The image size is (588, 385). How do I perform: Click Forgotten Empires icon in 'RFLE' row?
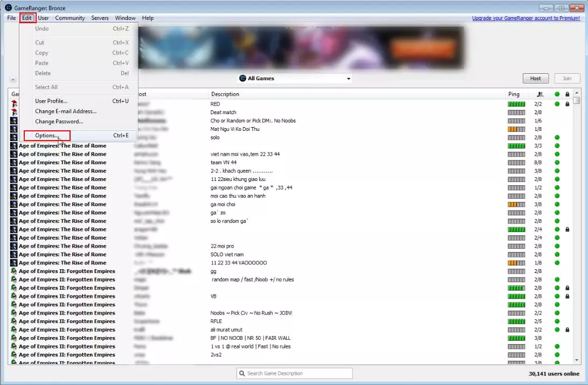pyautogui.click(x=14, y=321)
